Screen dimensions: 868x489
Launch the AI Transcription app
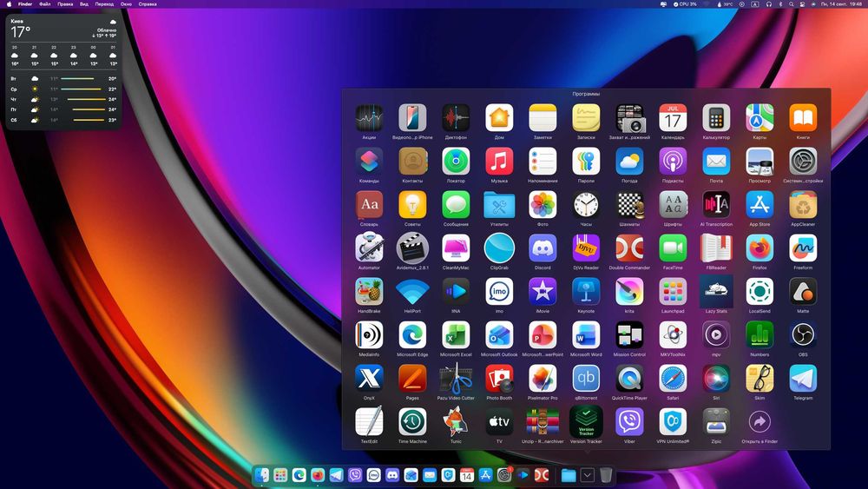pyautogui.click(x=716, y=204)
